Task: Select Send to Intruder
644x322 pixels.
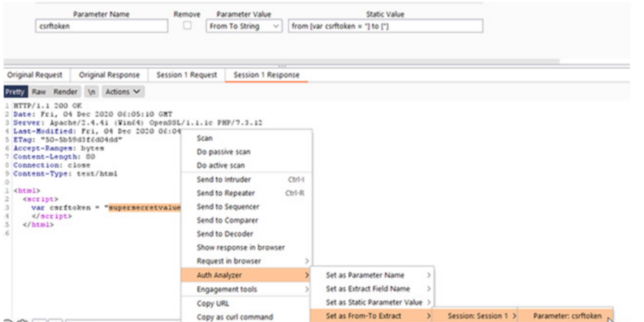Action: [x=246, y=179]
